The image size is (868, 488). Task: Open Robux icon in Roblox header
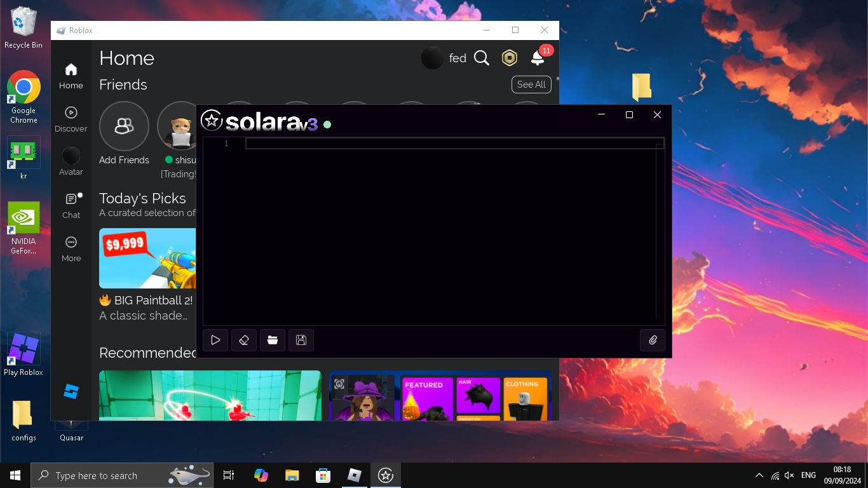pos(510,58)
